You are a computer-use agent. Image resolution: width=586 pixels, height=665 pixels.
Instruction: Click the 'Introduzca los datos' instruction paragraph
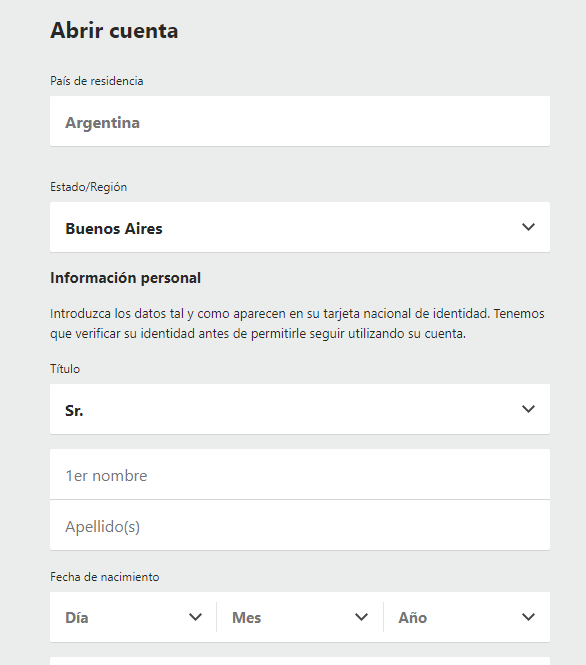297,324
